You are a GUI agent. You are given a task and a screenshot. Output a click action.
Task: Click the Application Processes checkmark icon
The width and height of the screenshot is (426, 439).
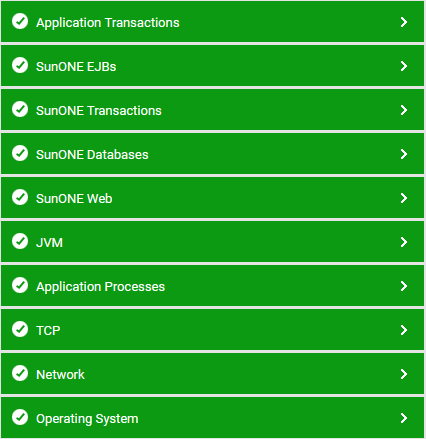click(20, 285)
